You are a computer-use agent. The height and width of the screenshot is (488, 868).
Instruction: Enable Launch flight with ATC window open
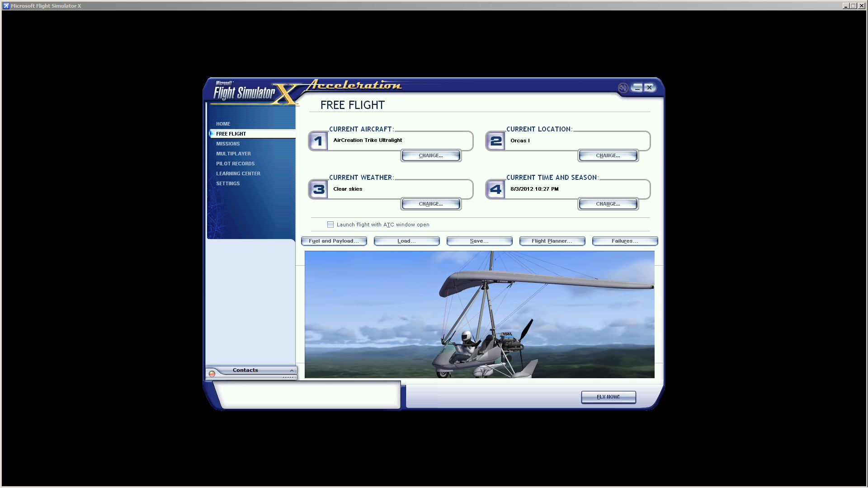click(x=330, y=225)
